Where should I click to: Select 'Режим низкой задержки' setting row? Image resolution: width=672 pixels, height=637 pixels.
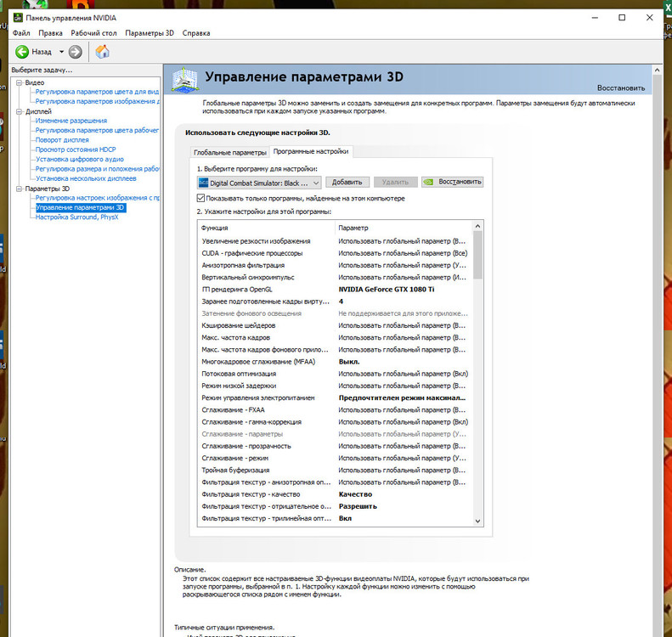click(x=335, y=386)
